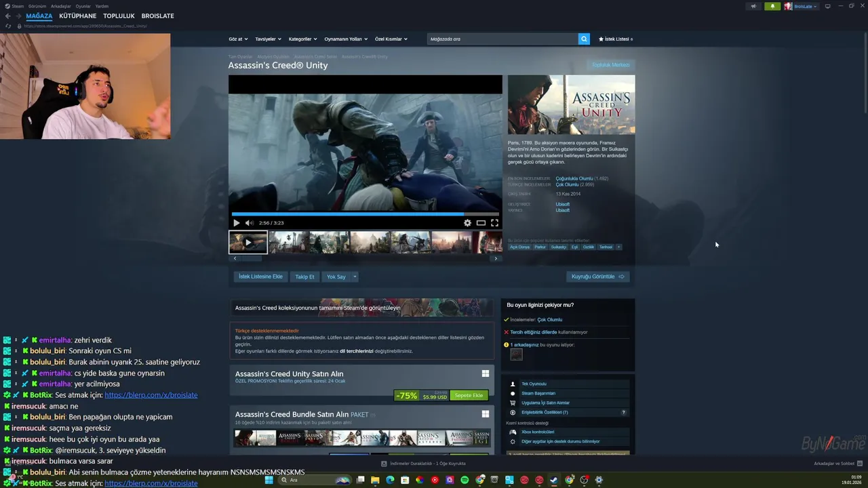This screenshot has width=868, height=488.
Task: Open the Topluluk Merkezi button
Action: click(x=610, y=65)
